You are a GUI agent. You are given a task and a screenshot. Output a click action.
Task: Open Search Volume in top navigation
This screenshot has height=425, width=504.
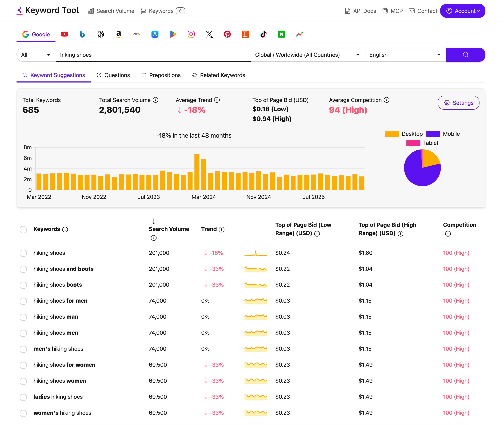(x=111, y=11)
